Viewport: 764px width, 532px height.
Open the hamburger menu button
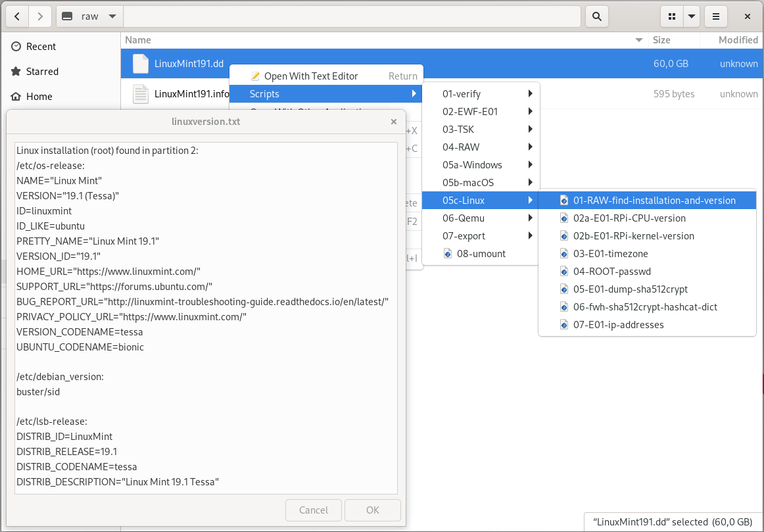[x=716, y=16]
